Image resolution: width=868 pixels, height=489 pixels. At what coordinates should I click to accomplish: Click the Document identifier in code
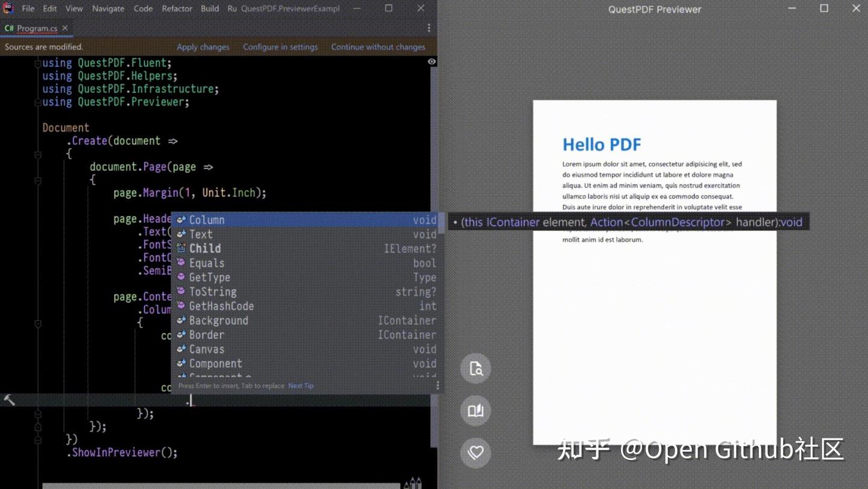click(x=66, y=128)
